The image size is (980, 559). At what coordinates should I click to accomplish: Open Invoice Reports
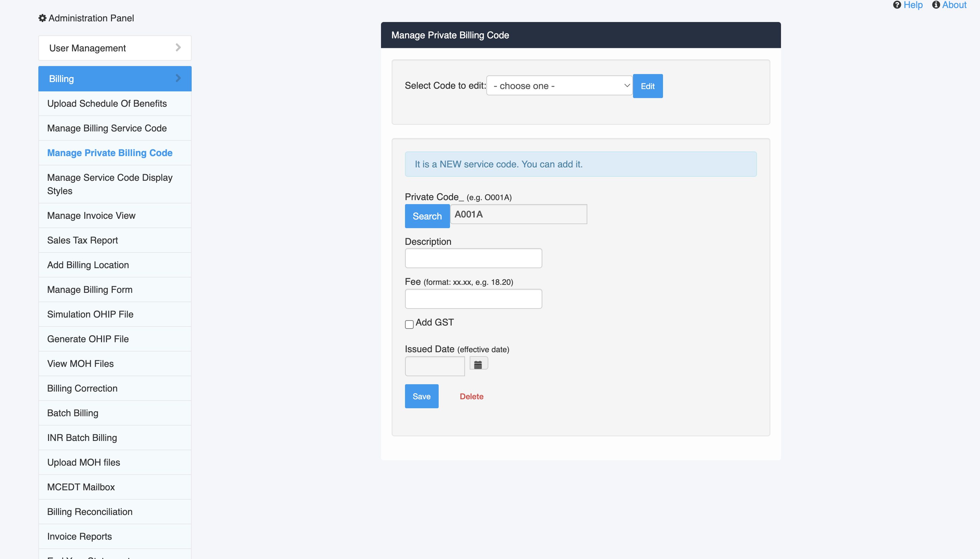115,536
